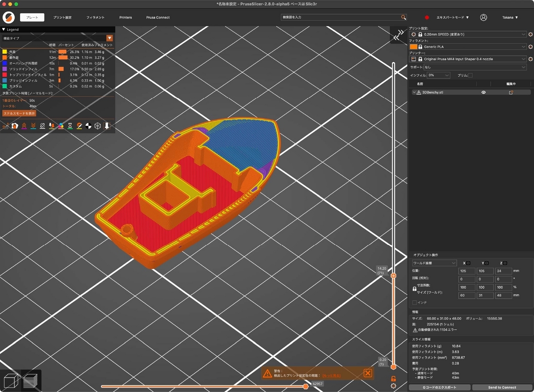Switch to 3D editor view cube icon

tap(10, 381)
